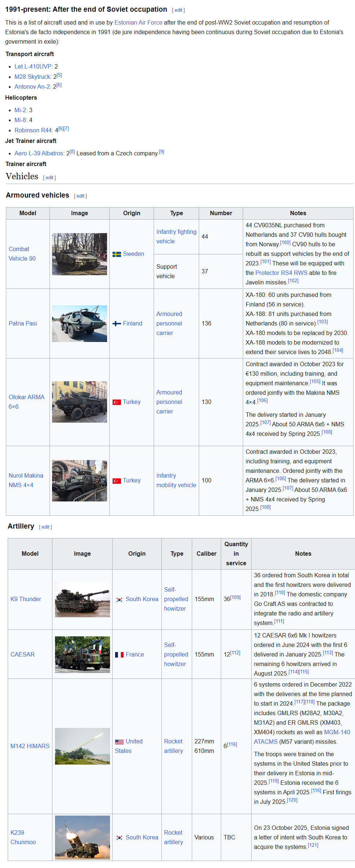Click the 136 number cell

point(221,324)
